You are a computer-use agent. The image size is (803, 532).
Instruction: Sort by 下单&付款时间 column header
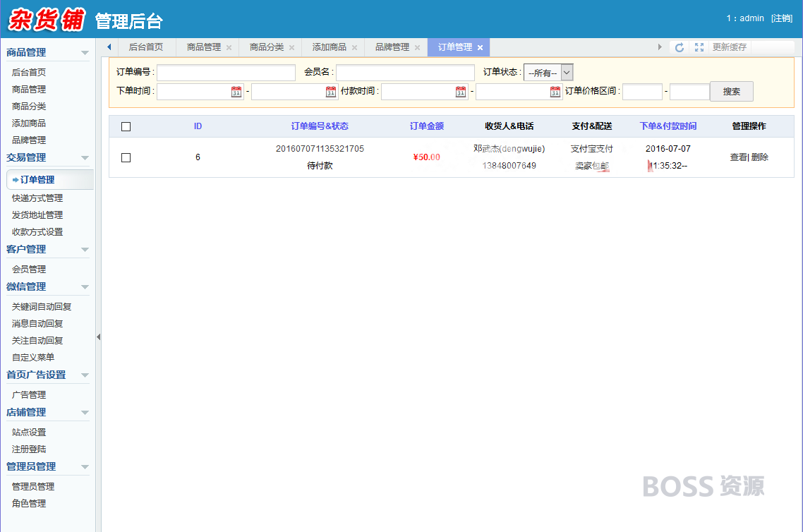668,126
